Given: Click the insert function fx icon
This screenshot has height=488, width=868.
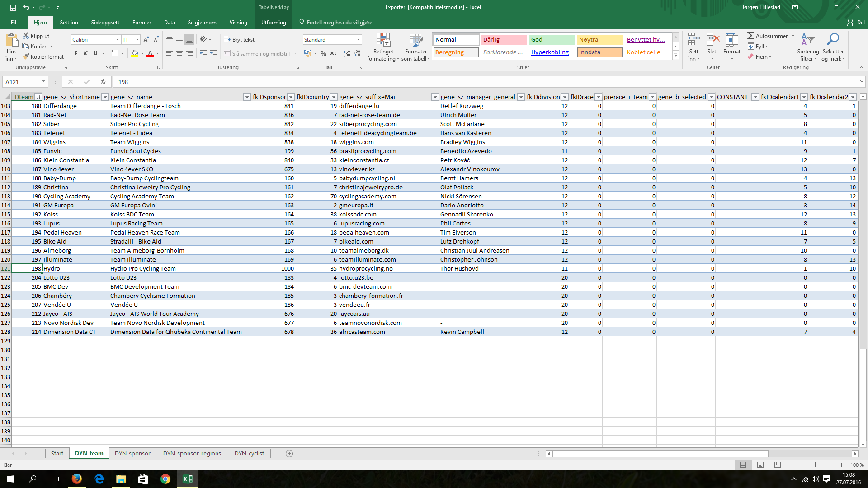Looking at the screenshot, I should point(103,82).
